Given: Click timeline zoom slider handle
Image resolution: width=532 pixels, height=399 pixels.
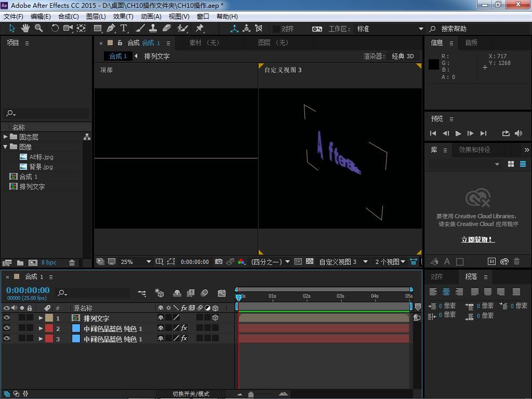Looking at the screenshot, I should (x=251, y=394).
